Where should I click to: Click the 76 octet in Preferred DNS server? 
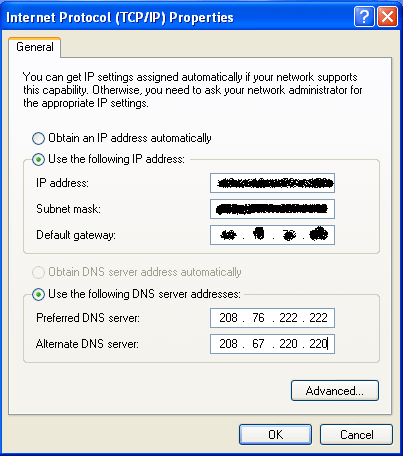tap(258, 318)
